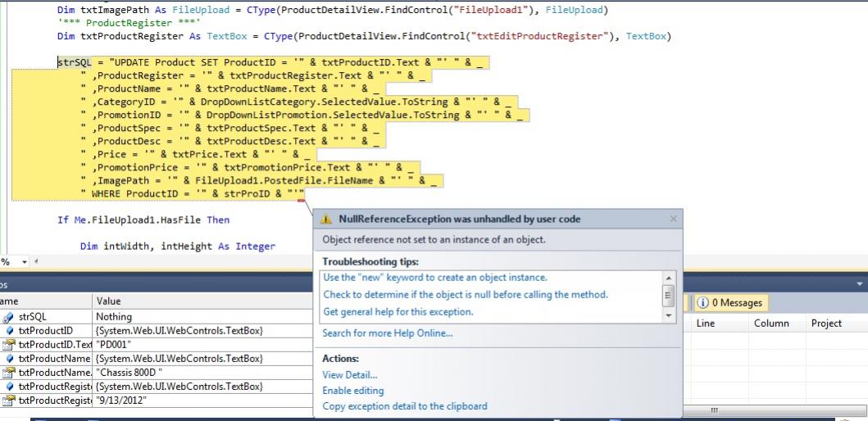The width and height of the screenshot is (868, 421).
Task: Click 'Search for more Help Online...'
Action: 387,333
